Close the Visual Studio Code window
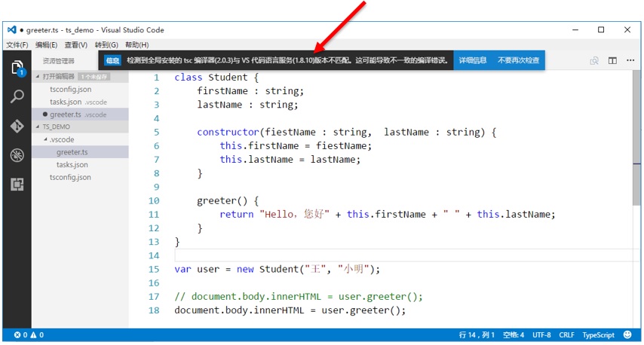This screenshot has width=644, height=345. [x=627, y=29]
